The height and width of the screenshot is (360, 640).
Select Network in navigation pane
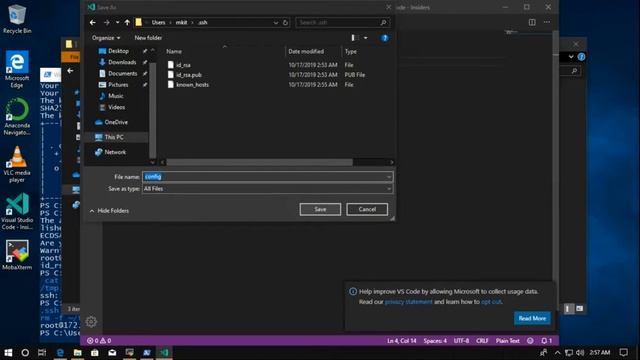[x=115, y=152]
